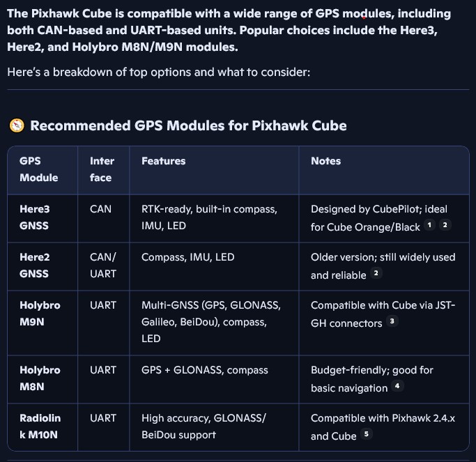This screenshot has height=462, width=476.
Task: Open citation 1 in the Here3 GNSS row
Action: point(430,225)
